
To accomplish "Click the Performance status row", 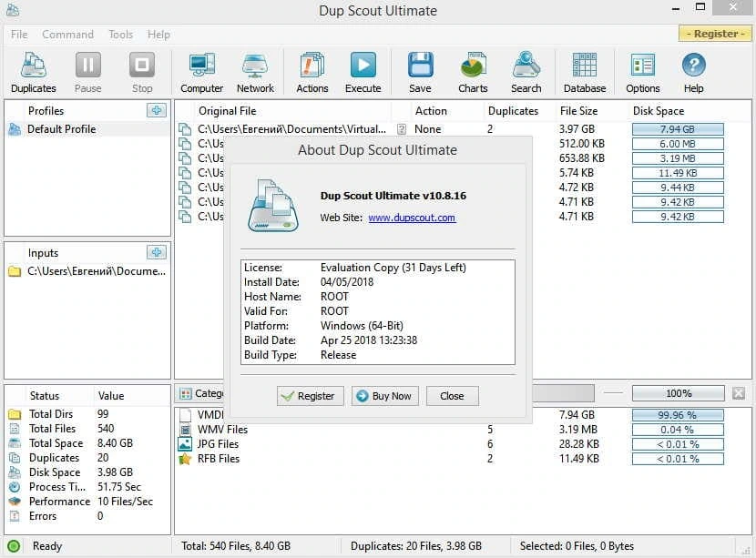I will click(x=87, y=502).
